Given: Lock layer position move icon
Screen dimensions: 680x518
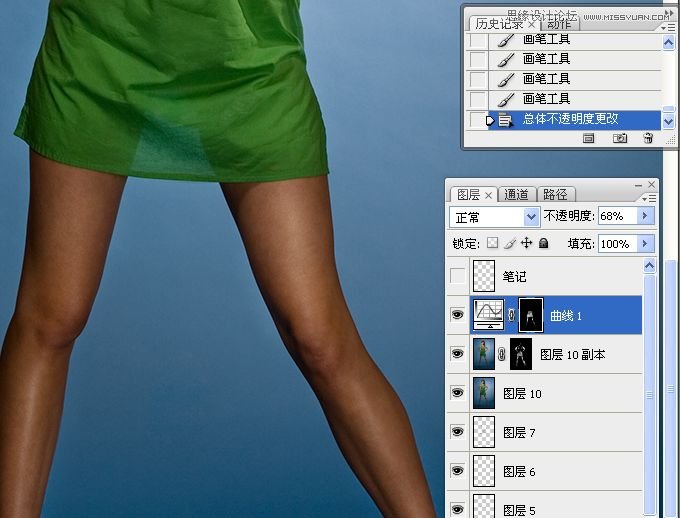Looking at the screenshot, I should (x=526, y=243).
